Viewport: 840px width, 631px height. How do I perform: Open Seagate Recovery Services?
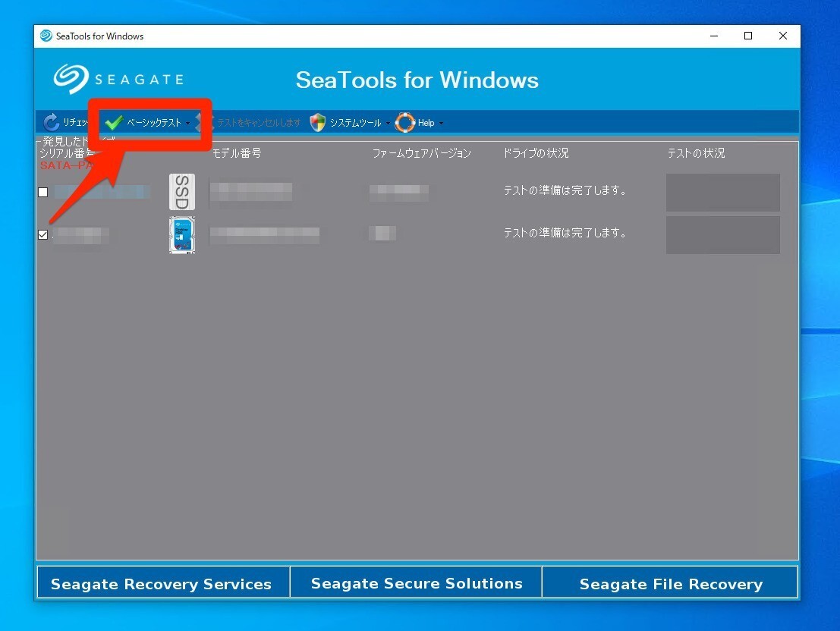pos(163,582)
